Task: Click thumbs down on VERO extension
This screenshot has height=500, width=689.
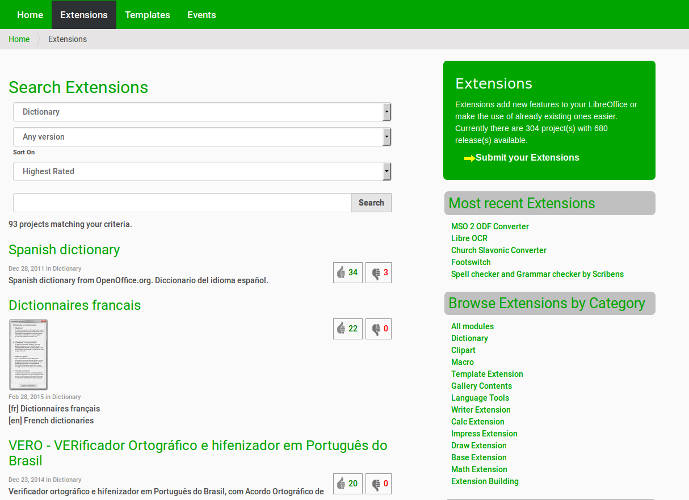Action: (378, 483)
